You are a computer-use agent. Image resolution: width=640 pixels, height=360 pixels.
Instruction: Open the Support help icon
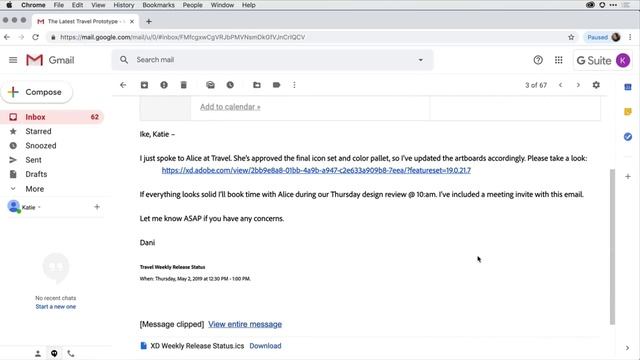click(x=538, y=60)
